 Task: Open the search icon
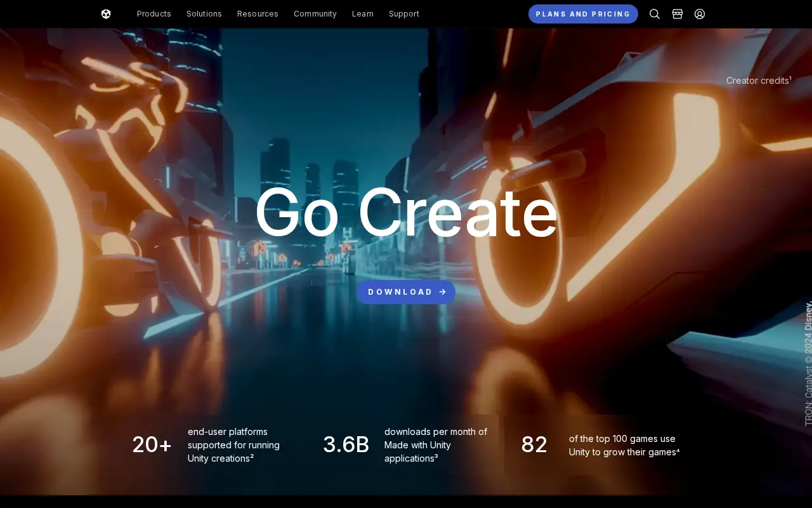click(655, 14)
